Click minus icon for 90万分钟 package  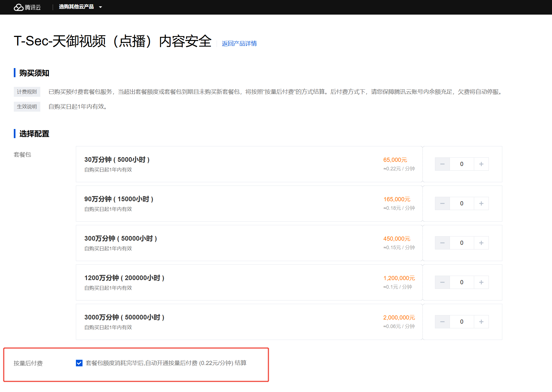442,203
